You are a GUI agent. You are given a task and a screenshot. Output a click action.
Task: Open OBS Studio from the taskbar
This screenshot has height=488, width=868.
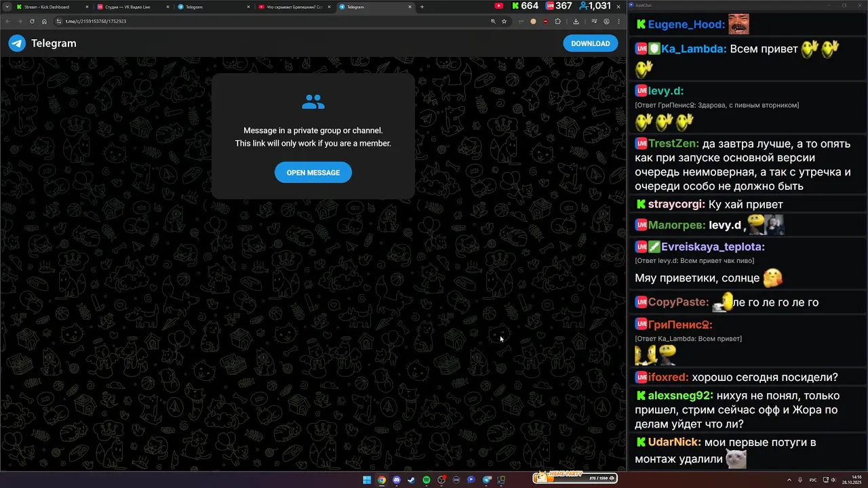[441, 480]
